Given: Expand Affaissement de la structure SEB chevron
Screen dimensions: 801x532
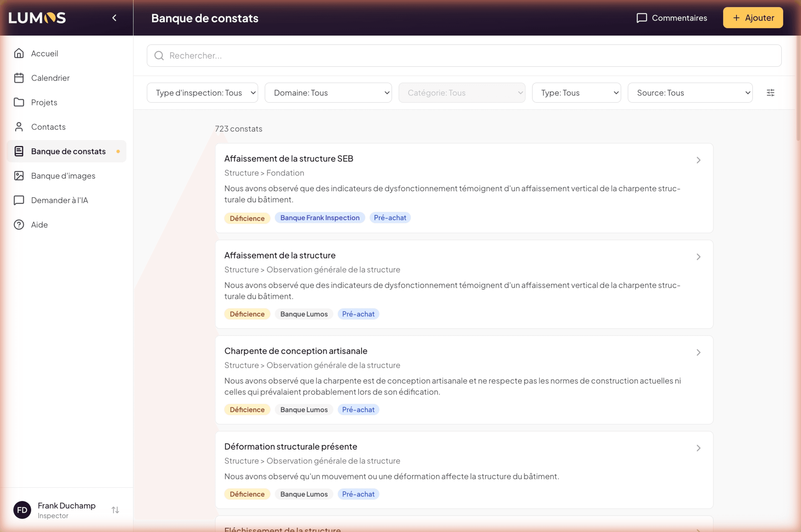Looking at the screenshot, I should (698, 160).
